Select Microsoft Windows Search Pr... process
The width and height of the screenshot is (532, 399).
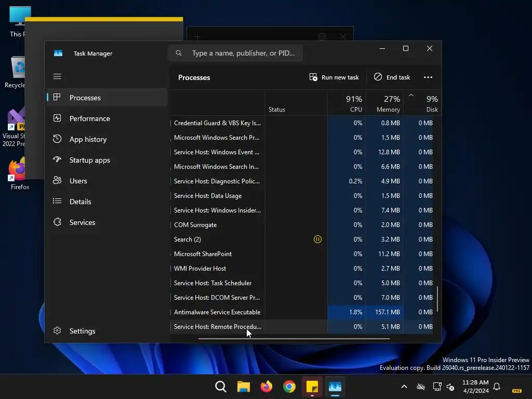301,137
